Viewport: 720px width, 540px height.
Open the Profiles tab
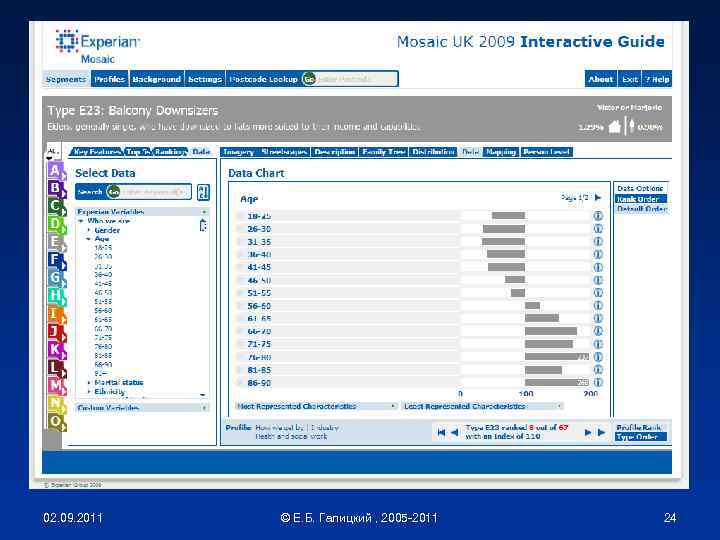click(109, 79)
